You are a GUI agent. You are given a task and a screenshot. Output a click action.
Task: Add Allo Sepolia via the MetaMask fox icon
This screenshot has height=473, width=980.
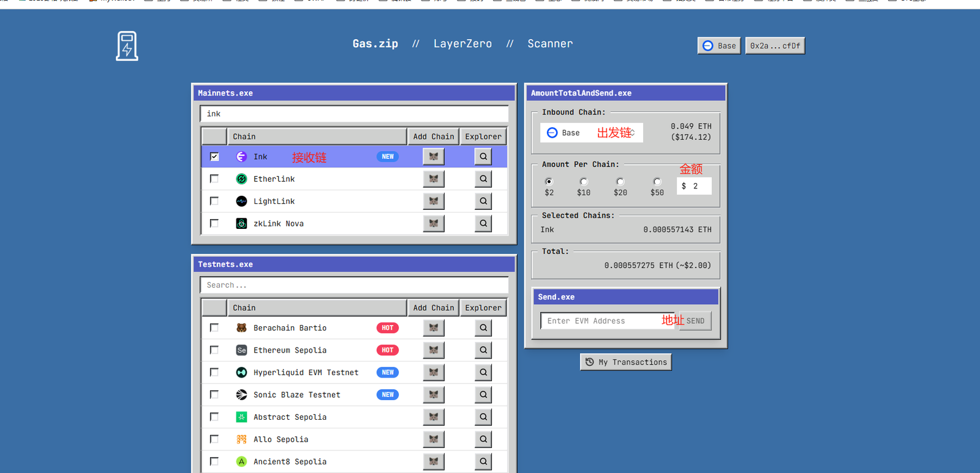(x=434, y=439)
